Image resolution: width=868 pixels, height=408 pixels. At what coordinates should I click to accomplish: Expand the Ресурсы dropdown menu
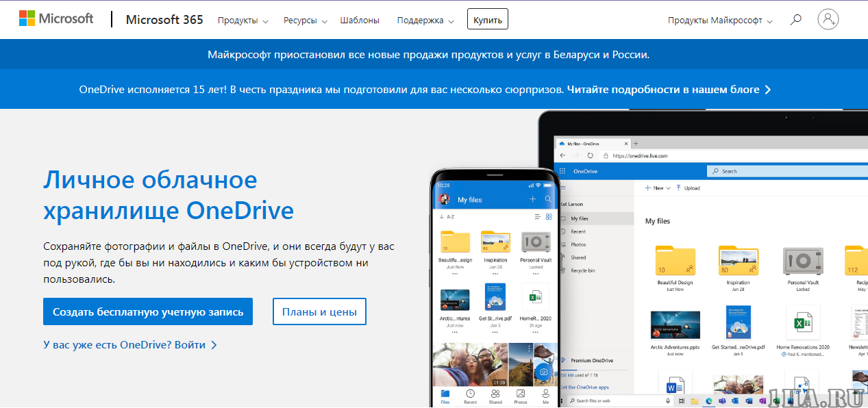(306, 21)
